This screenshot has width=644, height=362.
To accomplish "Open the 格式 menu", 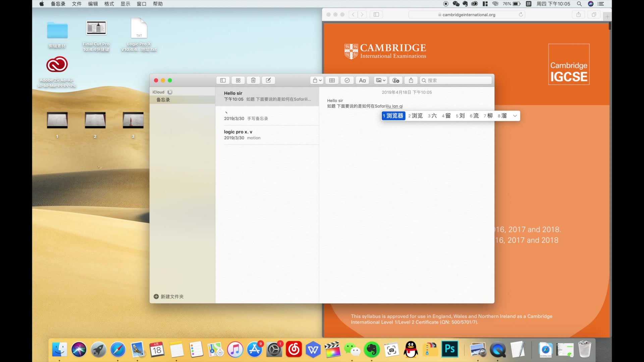I will point(109,4).
